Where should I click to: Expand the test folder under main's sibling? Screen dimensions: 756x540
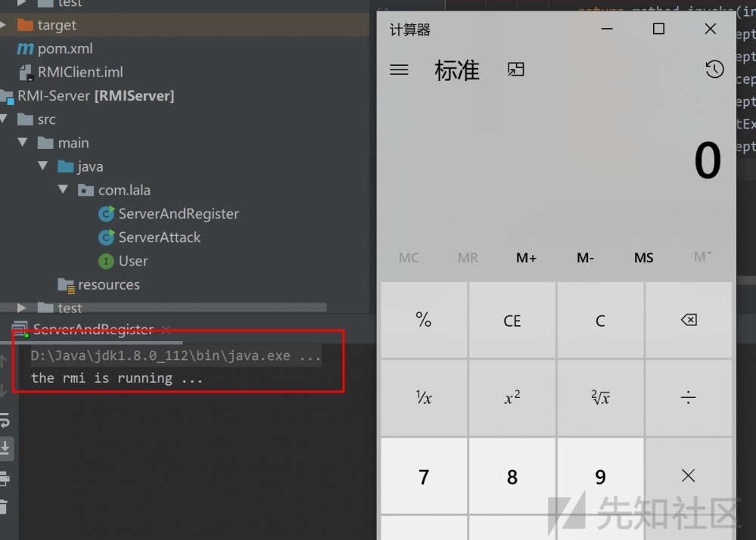[22, 307]
